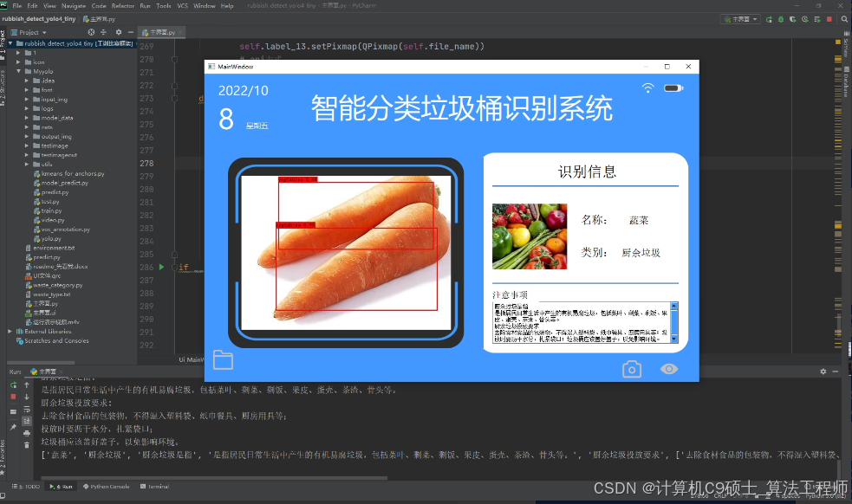Viewport: 852px width, 504px height.
Task: Click the up-arrow stack trace icon in Run panel
Action: click(x=27, y=385)
